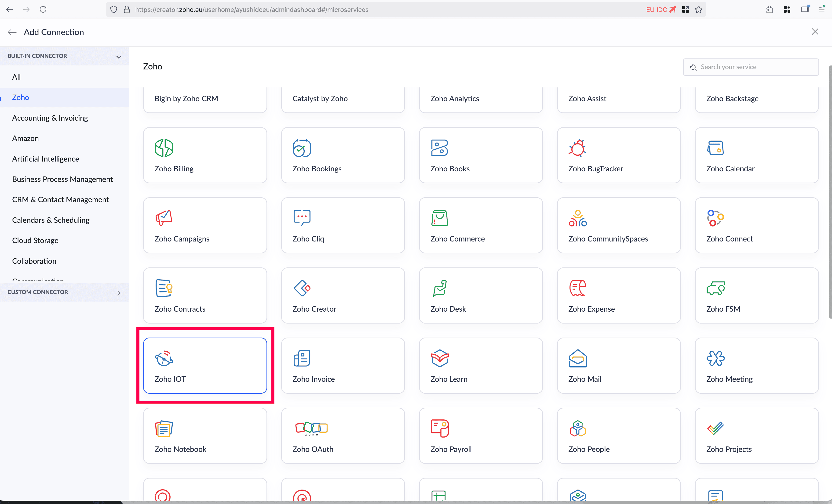Select the Zoho BugTracker bug icon

point(577,148)
